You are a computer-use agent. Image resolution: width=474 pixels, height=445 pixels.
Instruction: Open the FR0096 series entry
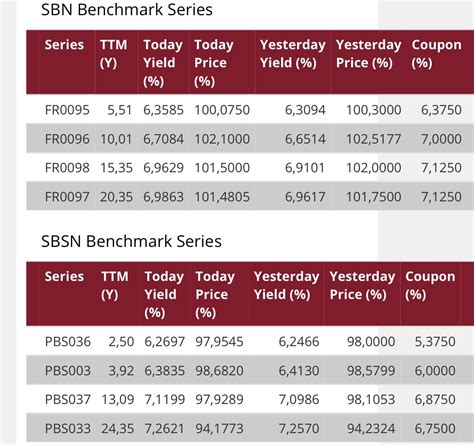coord(67,139)
